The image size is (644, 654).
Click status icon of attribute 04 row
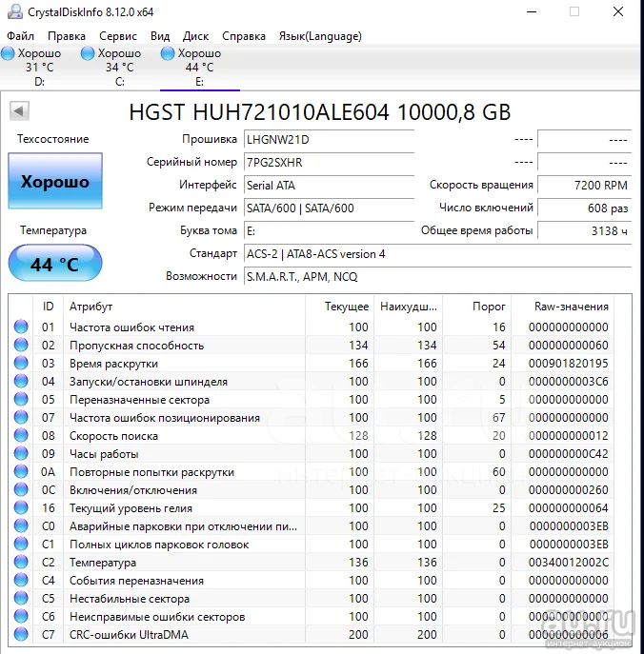[x=21, y=381]
